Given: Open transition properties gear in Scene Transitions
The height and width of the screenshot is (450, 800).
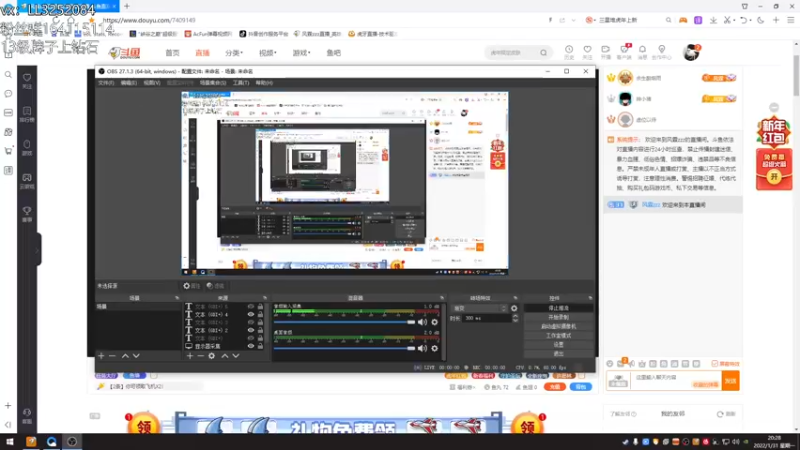Looking at the screenshot, I should click(514, 308).
